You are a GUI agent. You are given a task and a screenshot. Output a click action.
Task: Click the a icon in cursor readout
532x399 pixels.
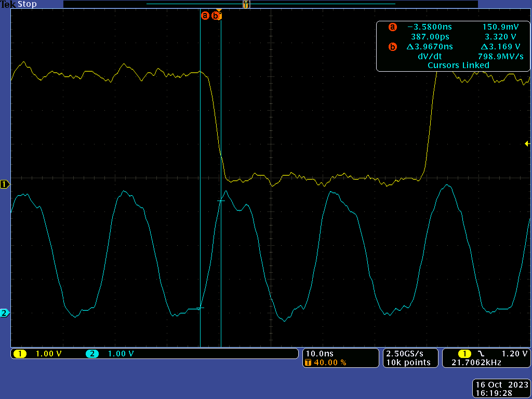393,27
